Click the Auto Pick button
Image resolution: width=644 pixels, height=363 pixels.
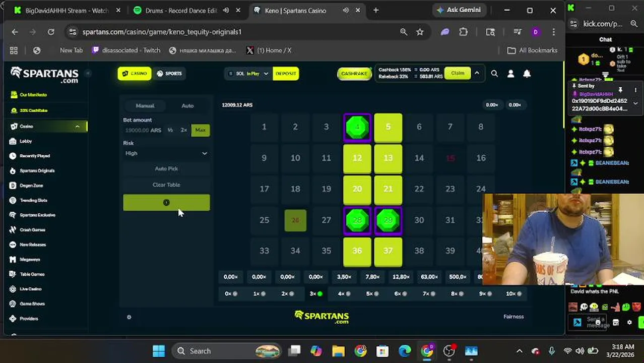166,169
